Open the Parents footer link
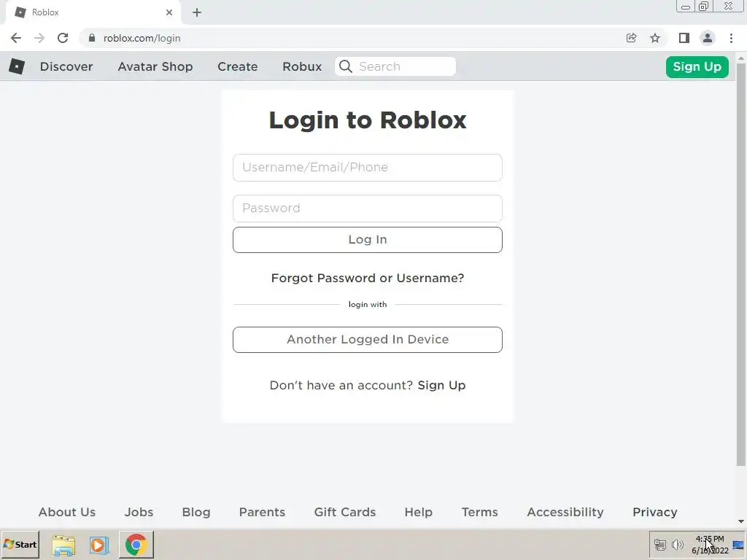The image size is (747, 560). pos(262,512)
